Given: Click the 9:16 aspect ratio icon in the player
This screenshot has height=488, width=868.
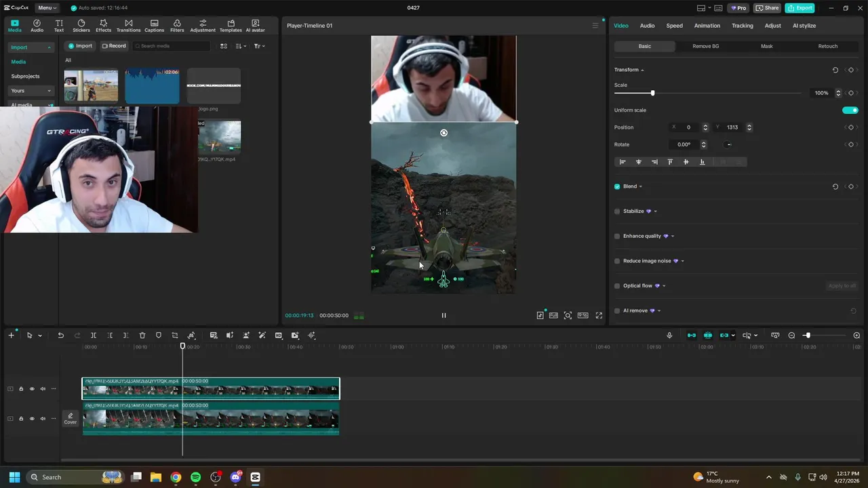Looking at the screenshot, I should pos(583,315).
